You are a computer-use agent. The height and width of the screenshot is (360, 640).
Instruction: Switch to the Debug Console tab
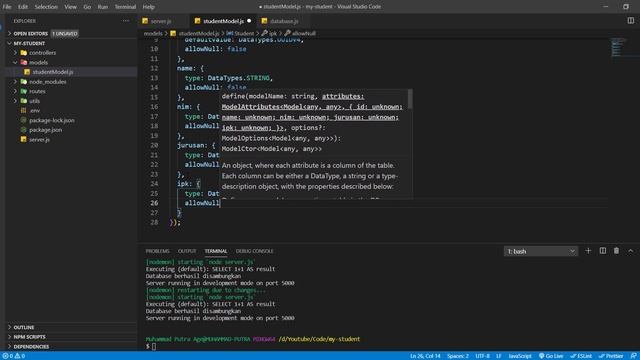tap(254, 251)
